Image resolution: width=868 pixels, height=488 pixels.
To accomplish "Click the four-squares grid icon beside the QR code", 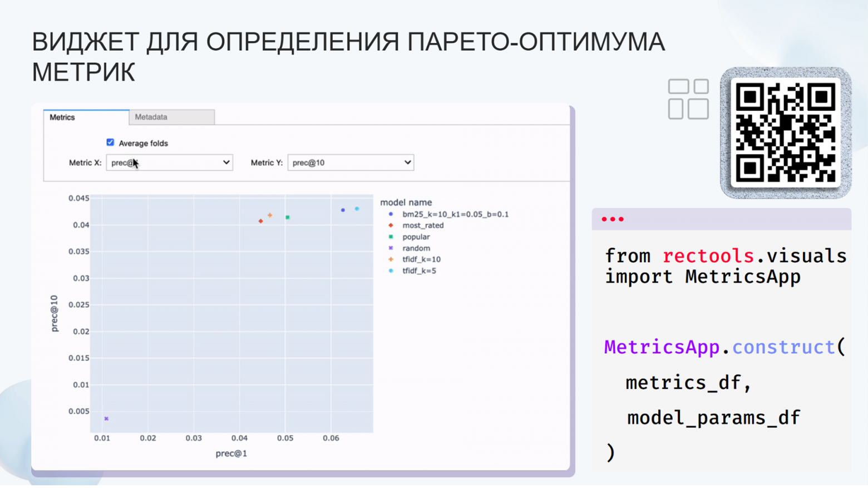I will tap(688, 99).
